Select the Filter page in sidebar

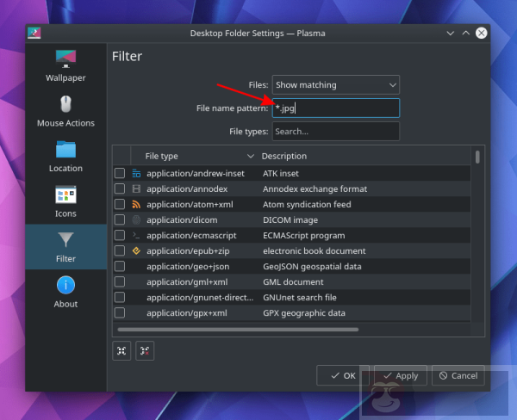point(65,247)
